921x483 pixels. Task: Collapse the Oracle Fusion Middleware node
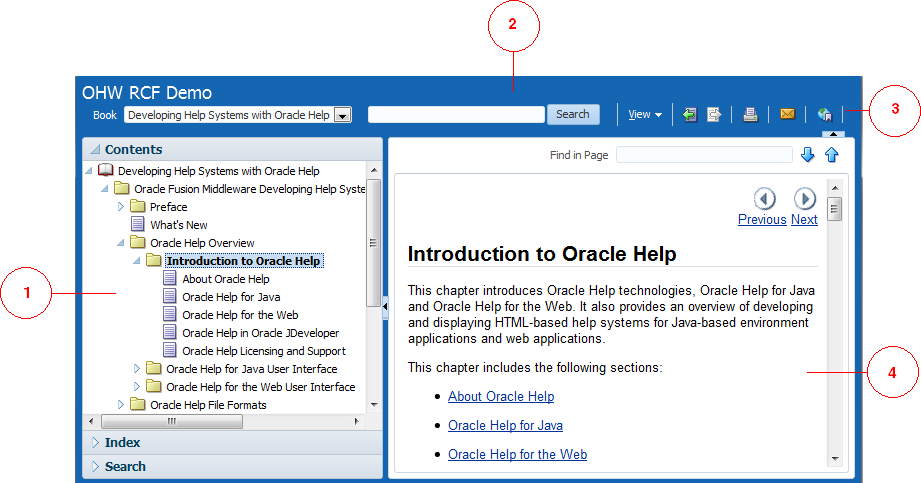click(105, 189)
